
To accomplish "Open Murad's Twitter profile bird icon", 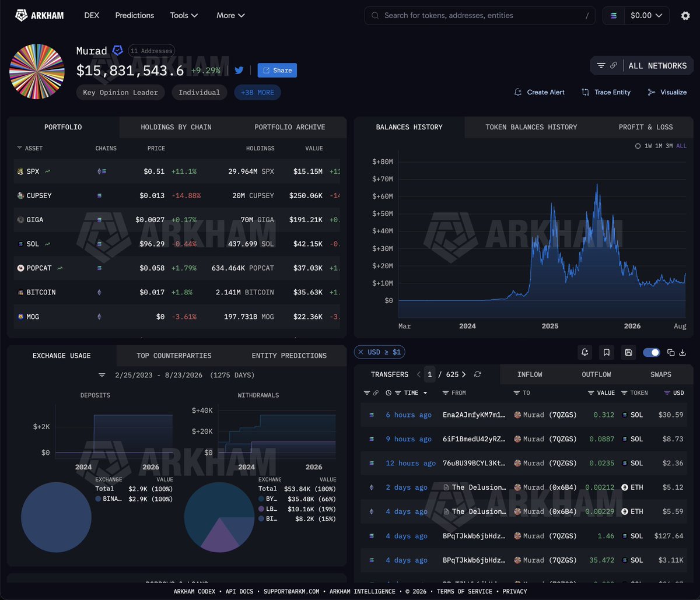I will click(239, 70).
